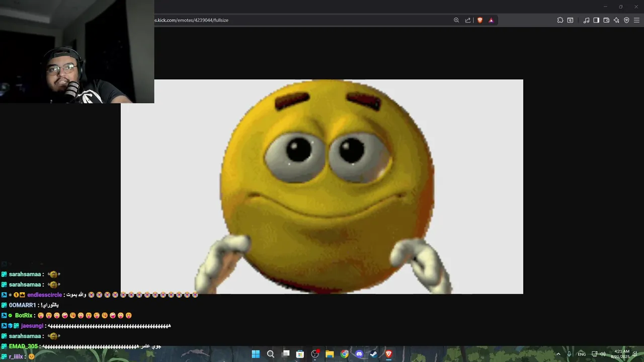Open Brave Shields lion icon
This screenshot has width=644, height=362.
click(x=480, y=20)
